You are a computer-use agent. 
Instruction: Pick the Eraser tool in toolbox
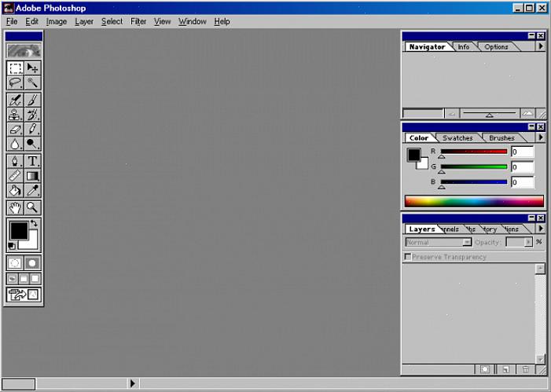pos(15,130)
